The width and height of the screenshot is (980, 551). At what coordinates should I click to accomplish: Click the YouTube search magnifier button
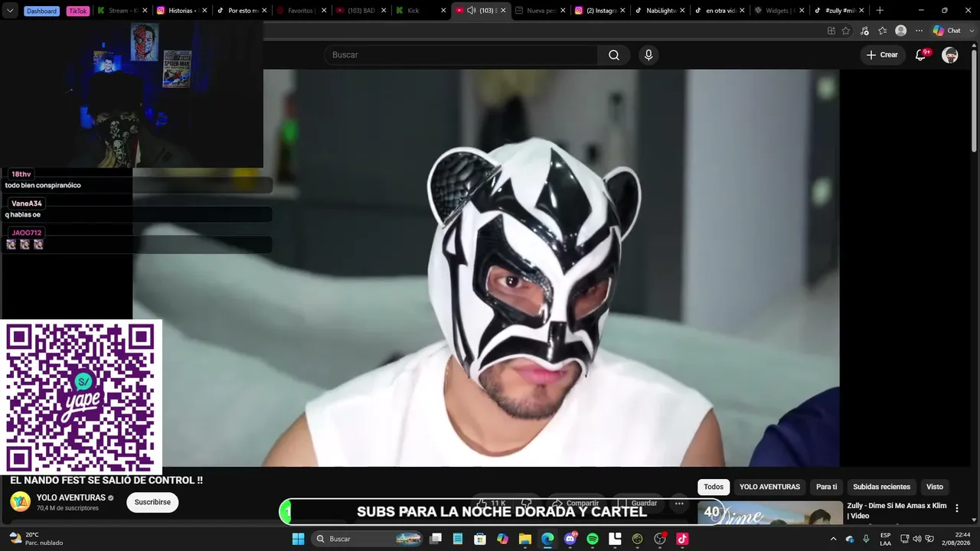point(614,55)
